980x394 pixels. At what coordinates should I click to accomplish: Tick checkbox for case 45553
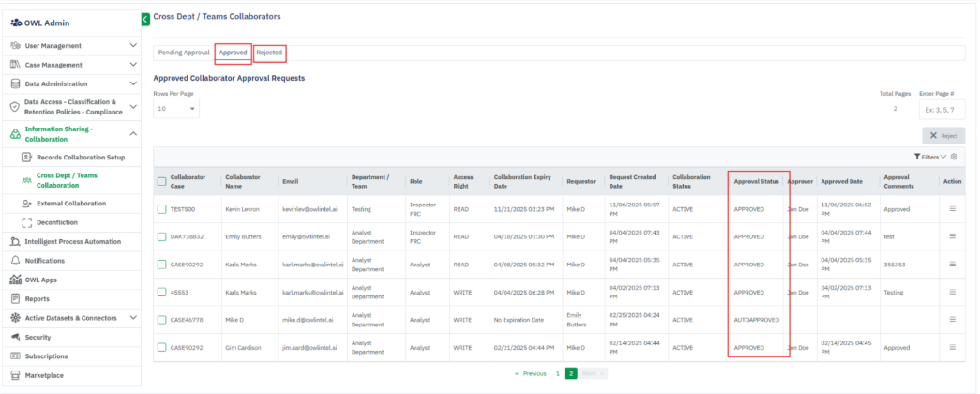point(162,292)
